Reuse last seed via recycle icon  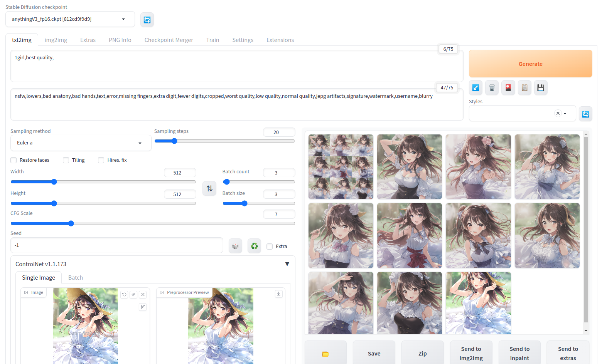coord(254,245)
